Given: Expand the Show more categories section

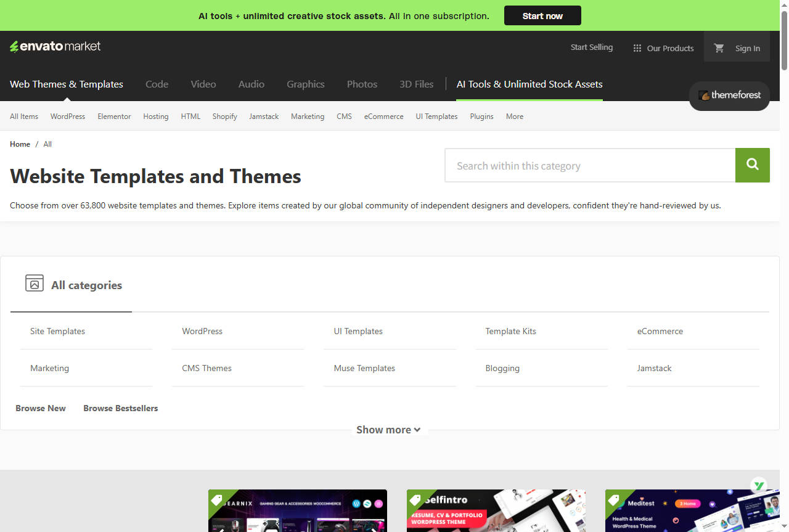Looking at the screenshot, I should (x=389, y=430).
